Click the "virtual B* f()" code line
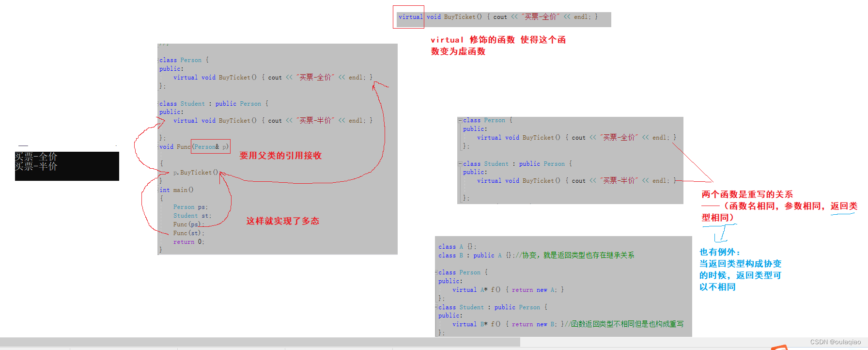The height and width of the screenshot is (350, 868). click(508, 324)
